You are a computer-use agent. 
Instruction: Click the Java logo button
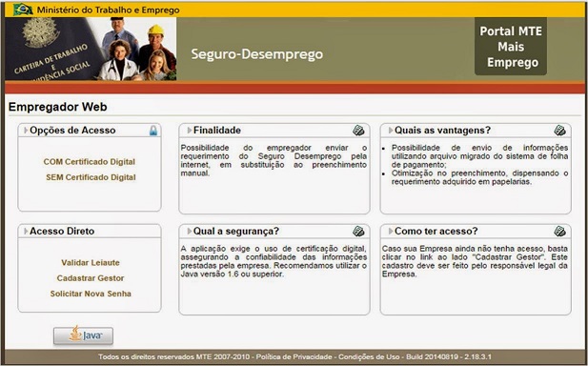click(x=83, y=335)
